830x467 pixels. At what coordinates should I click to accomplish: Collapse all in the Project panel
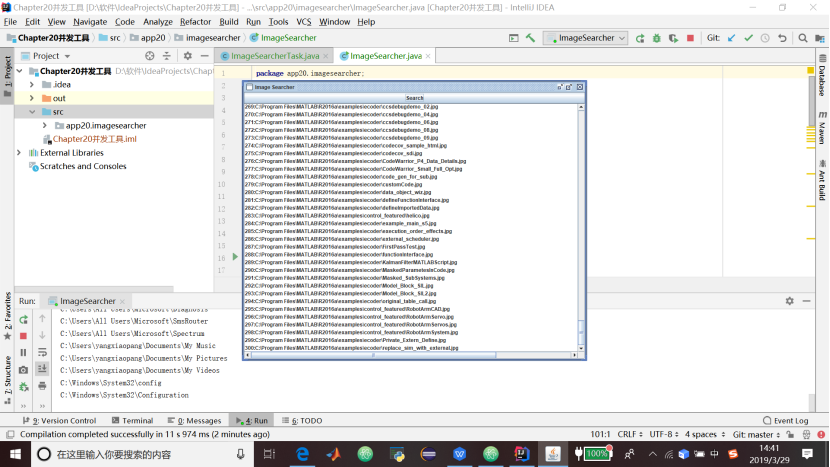click(167, 56)
